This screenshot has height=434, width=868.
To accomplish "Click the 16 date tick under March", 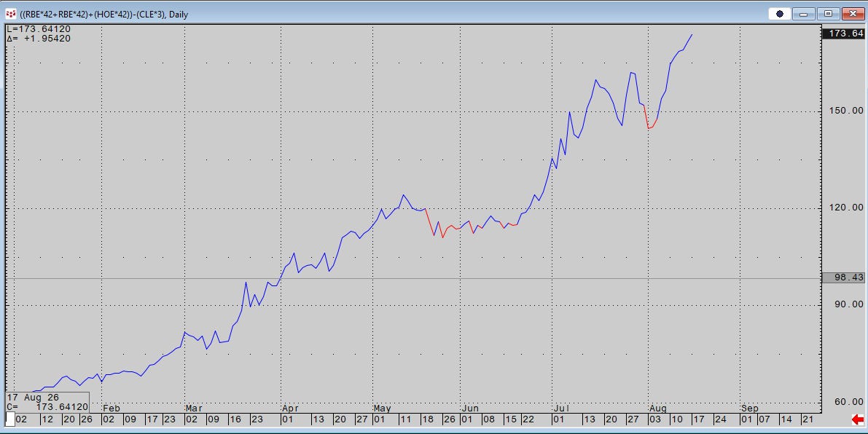I will click(x=235, y=419).
